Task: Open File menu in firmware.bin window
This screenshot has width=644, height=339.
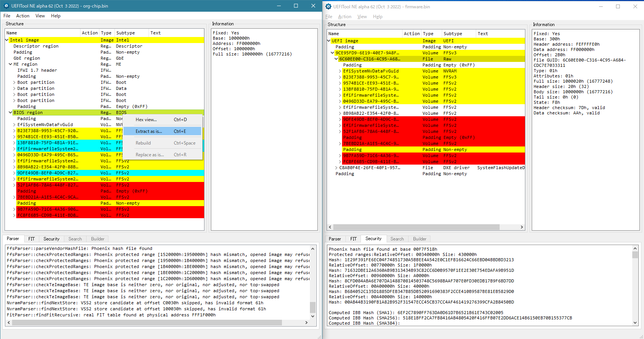Action: (329, 17)
